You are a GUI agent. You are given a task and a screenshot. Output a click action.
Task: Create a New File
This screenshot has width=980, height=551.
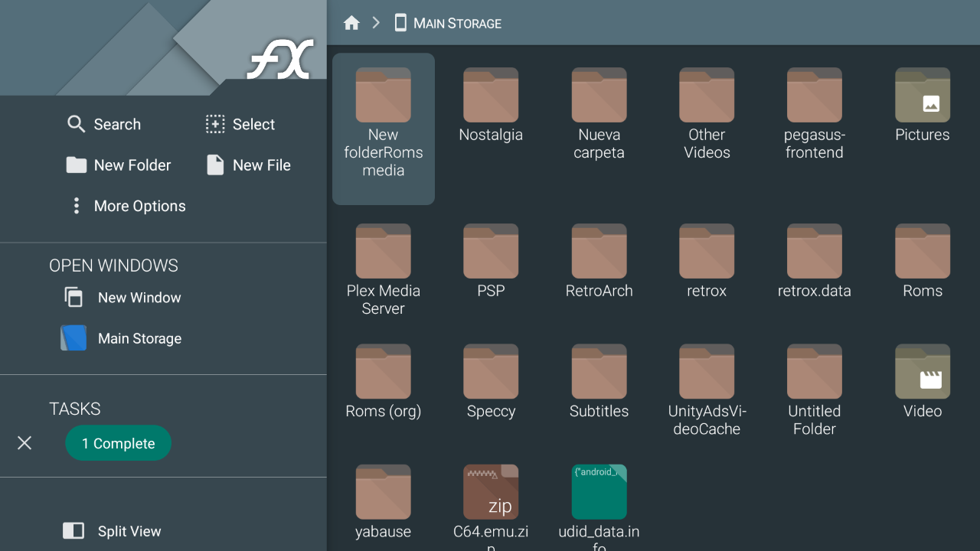point(249,165)
